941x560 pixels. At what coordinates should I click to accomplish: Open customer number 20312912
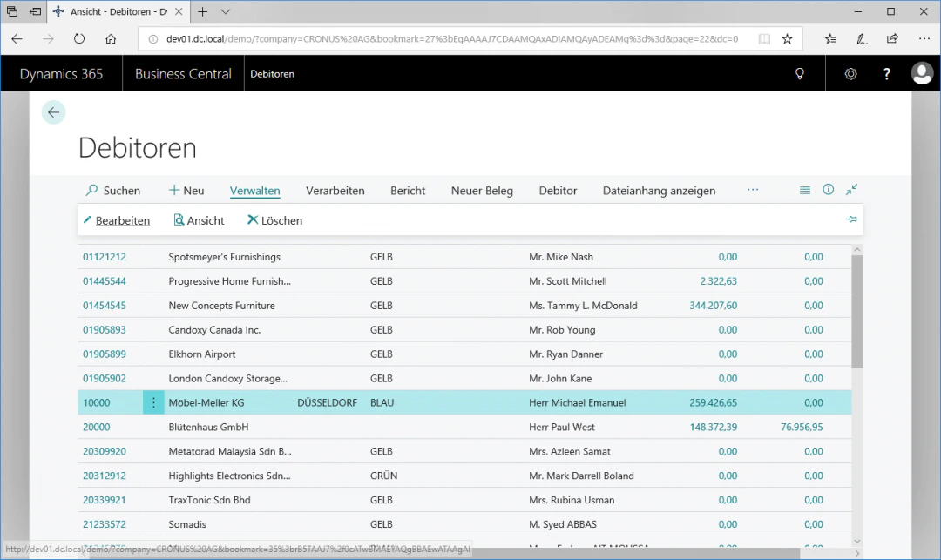(105, 476)
